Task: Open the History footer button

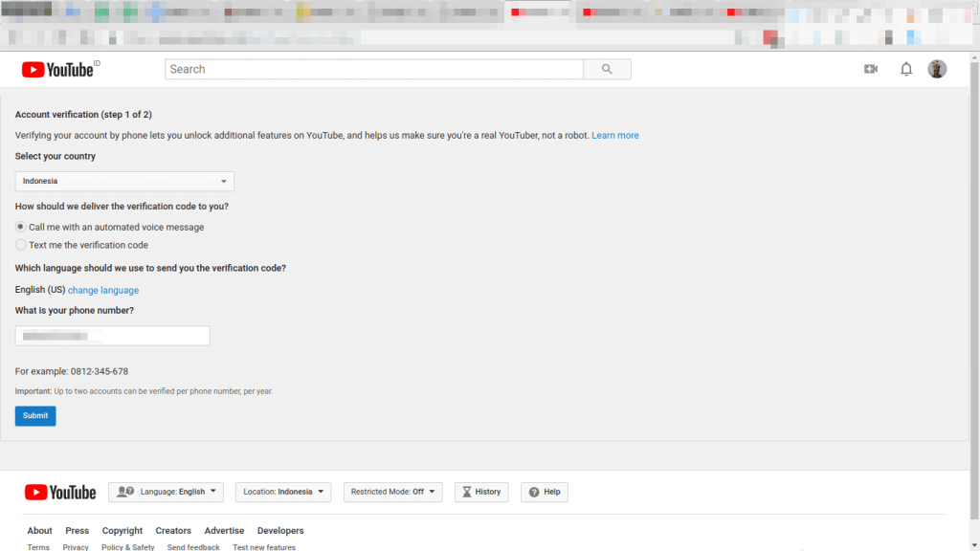Action: tap(481, 493)
